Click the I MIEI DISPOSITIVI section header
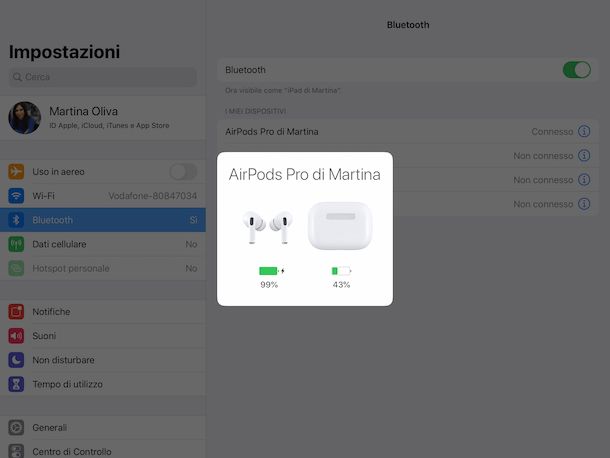The image size is (610, 458). 256,111
